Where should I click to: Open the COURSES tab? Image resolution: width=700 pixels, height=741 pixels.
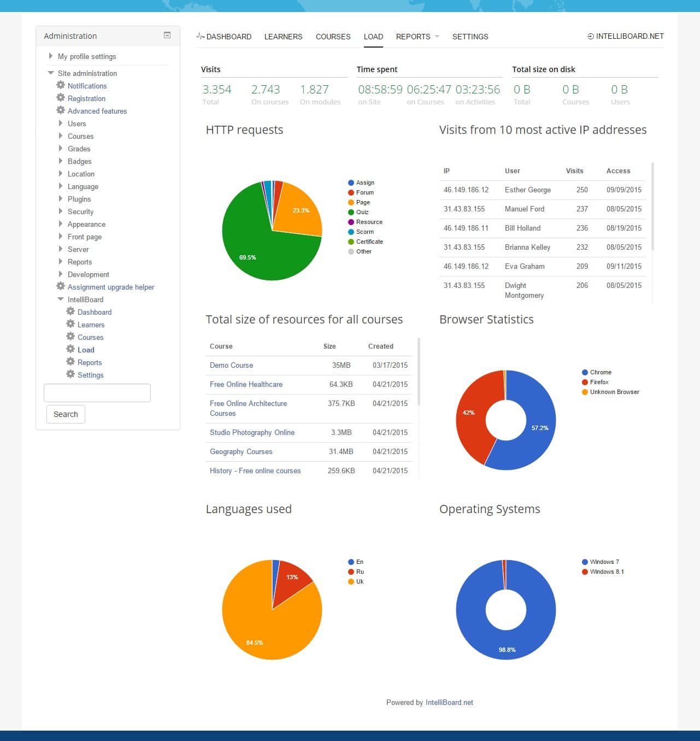click(x=333, y=37)
